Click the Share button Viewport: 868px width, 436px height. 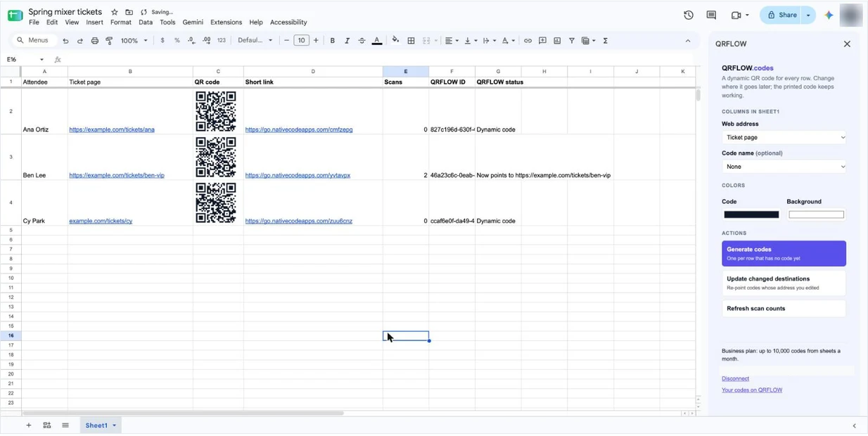point(781,15)
